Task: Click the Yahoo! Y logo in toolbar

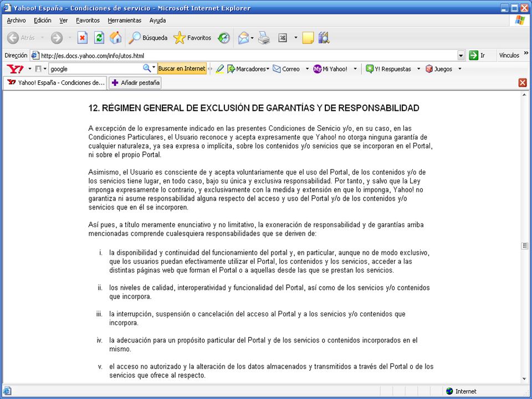Action: tap(16, 69)
